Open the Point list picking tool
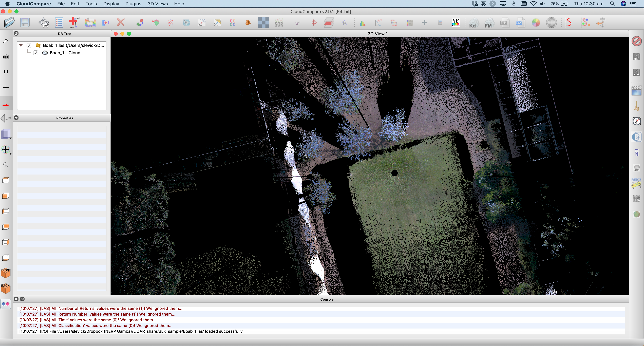Screen dimensions: 644x346 point(59,23)
